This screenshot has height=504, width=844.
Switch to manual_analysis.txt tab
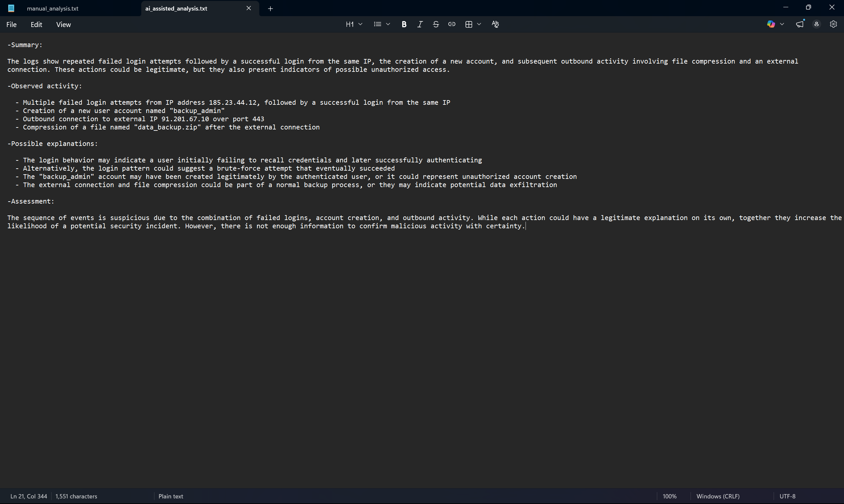pos(53,9)
